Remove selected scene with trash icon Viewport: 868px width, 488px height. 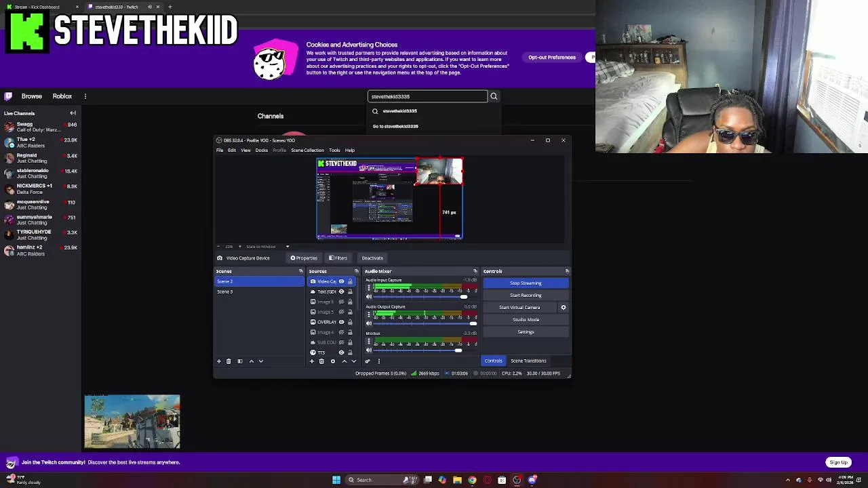[229, 361]
